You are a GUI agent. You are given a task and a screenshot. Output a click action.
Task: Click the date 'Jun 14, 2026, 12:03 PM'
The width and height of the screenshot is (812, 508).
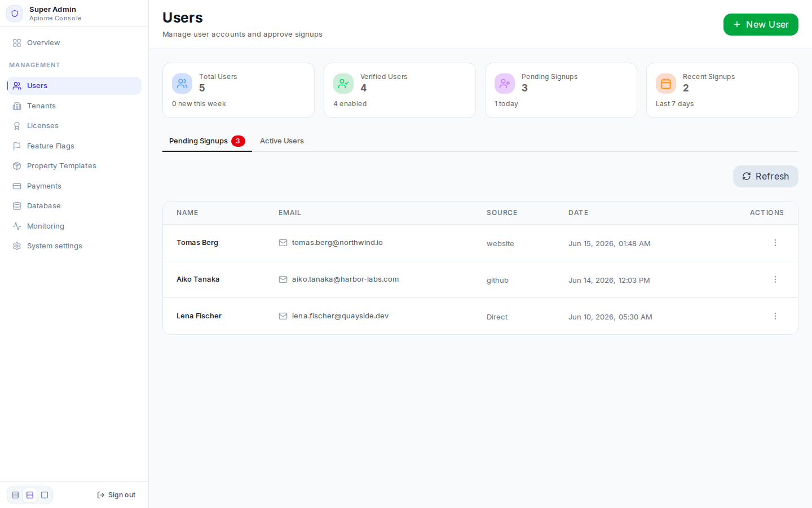click(x=609, y=281)
